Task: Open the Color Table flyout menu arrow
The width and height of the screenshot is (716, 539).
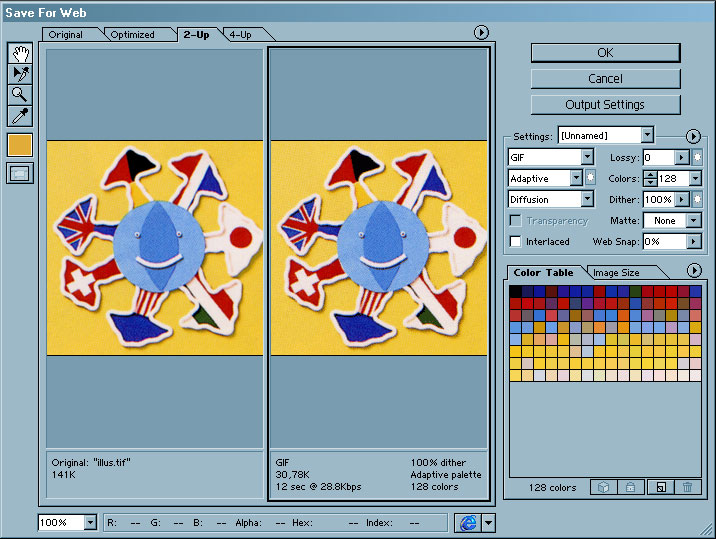Action: coord(694,271)
